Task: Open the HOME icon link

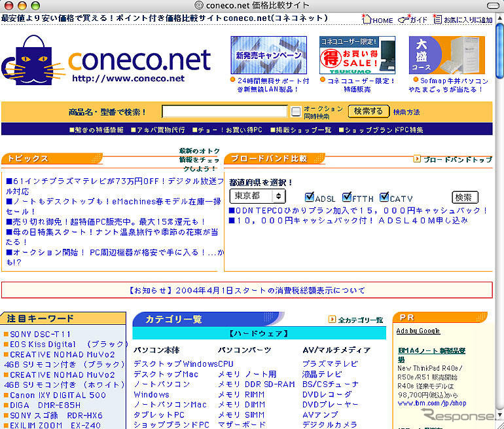Action: click(x=367, y=20)
